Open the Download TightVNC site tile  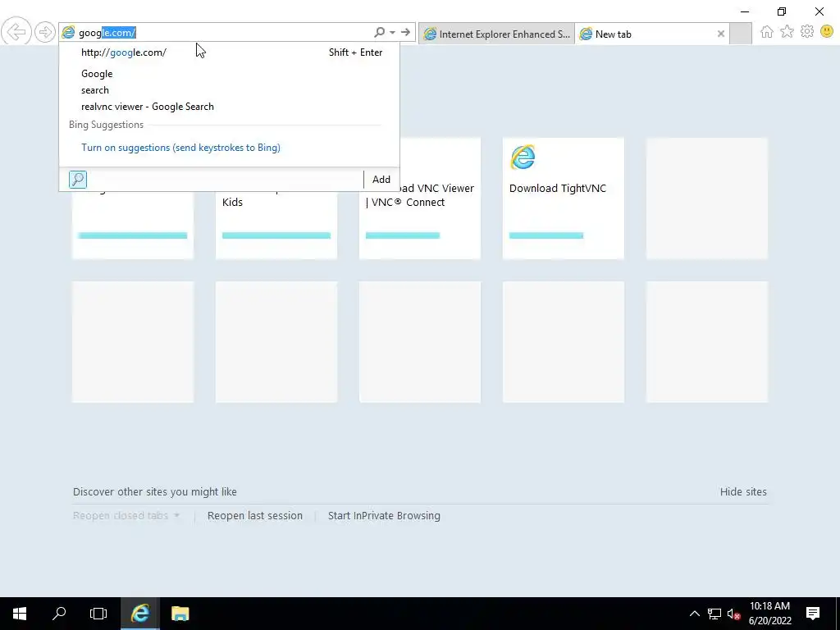point(563,199)
